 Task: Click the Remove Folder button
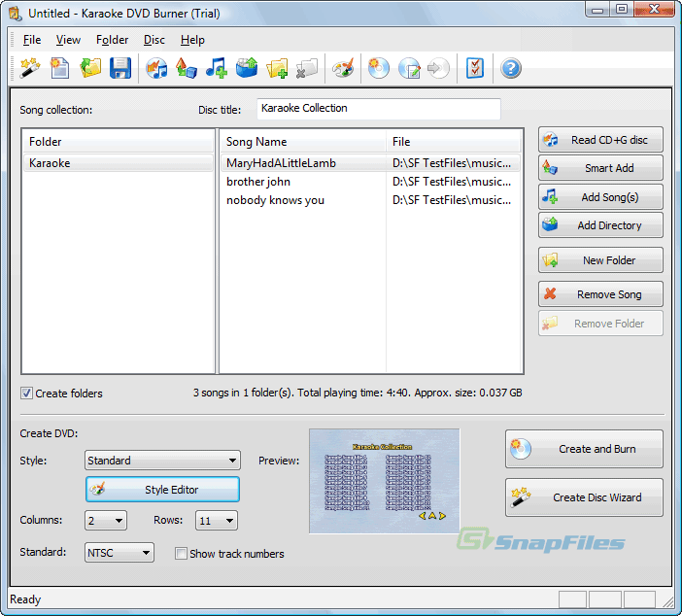click(x=600, y=324)
